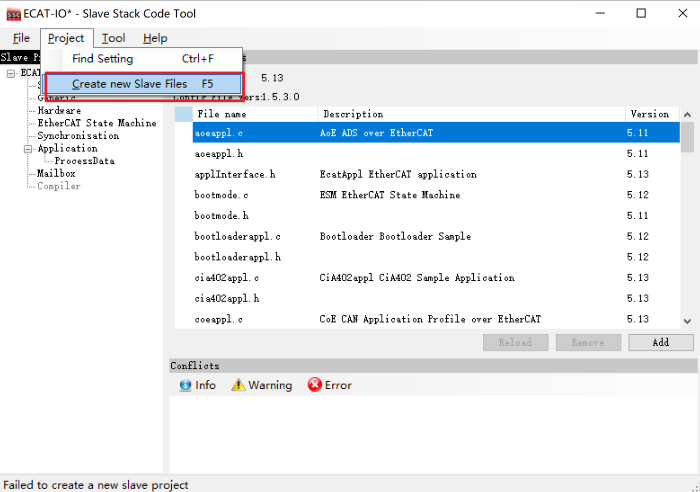Toggle the Warning conflicts filter
700x492 pixels.
(262, 385)
